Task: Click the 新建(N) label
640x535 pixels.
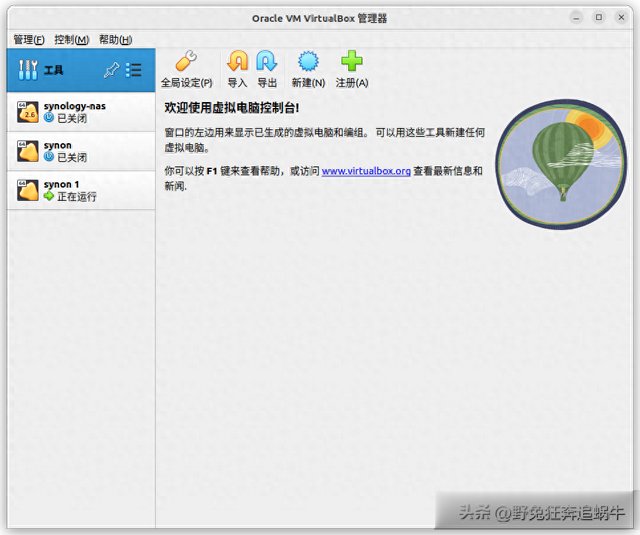Action: pyautogui.click(x=308, y=83)
